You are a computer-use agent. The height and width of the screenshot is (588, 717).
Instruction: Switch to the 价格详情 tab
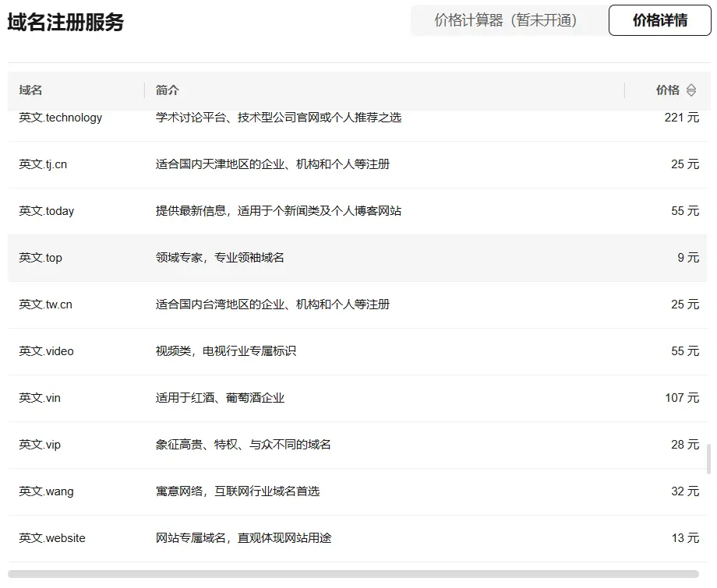coord(659,20)
